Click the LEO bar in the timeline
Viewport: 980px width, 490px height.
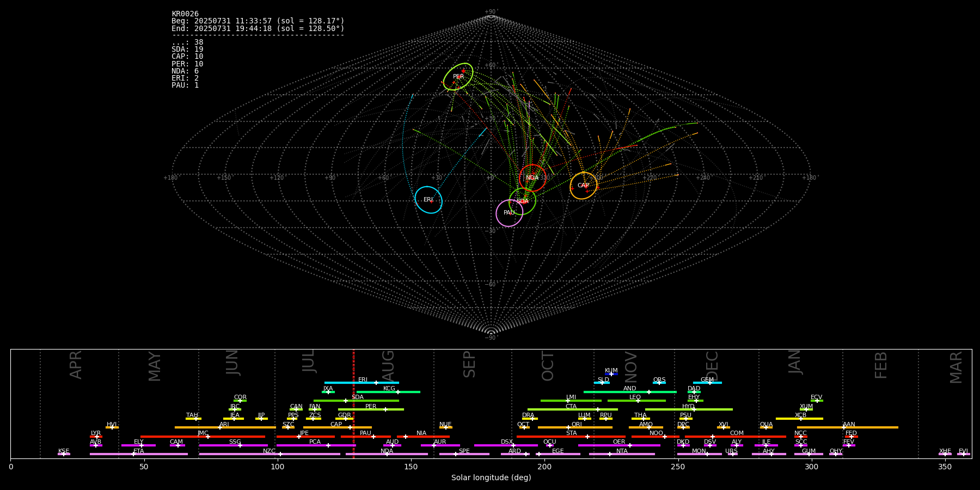coord(636,401)
